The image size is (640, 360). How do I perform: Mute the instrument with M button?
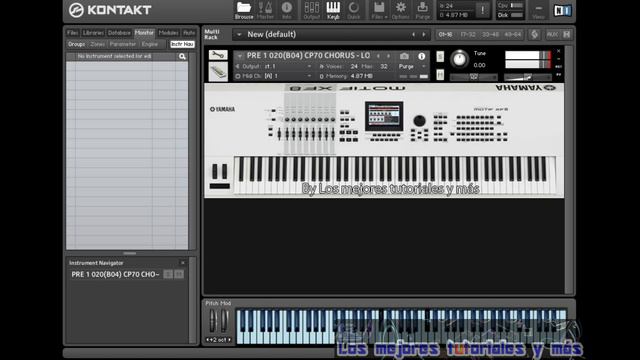(x=440, y=75)
